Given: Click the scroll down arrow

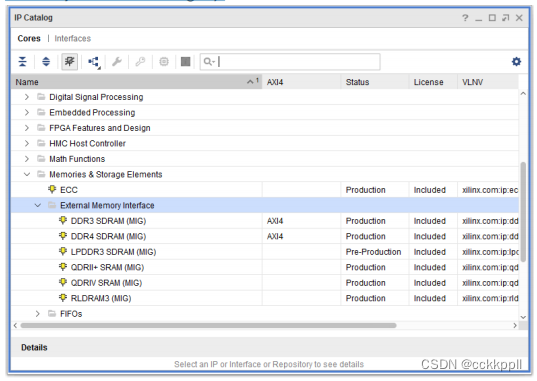Looking at the screenshot, I should tap(523, 317).
